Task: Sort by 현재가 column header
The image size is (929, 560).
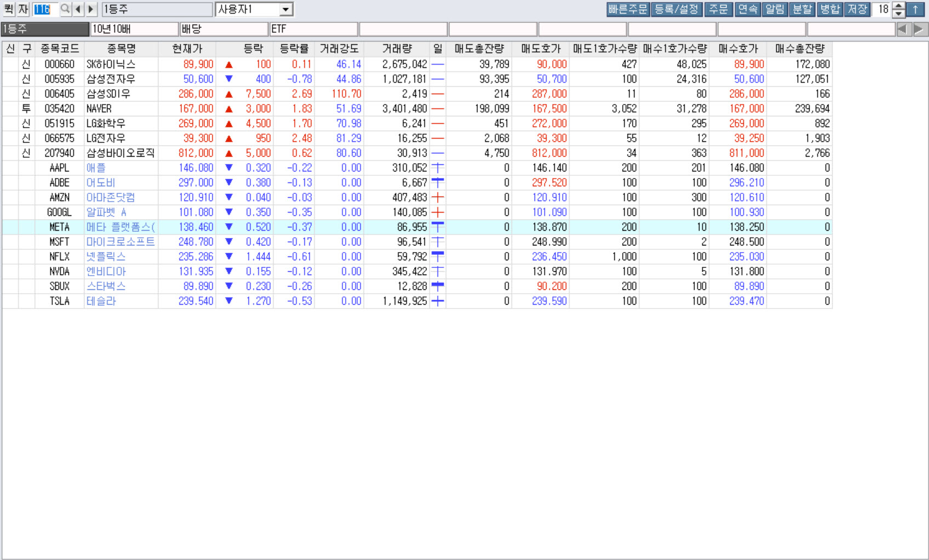Action: click(x=187, y=49)
